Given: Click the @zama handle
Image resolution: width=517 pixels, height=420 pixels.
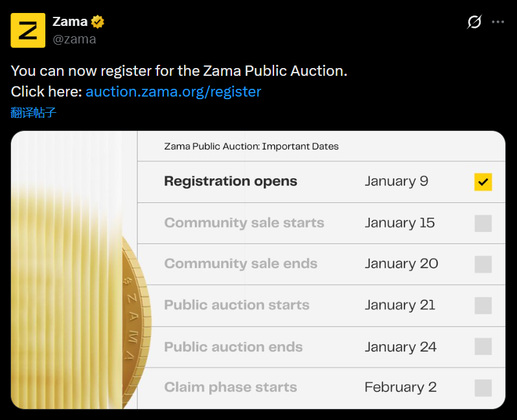Looking at the screenshot, I should 74,39.
